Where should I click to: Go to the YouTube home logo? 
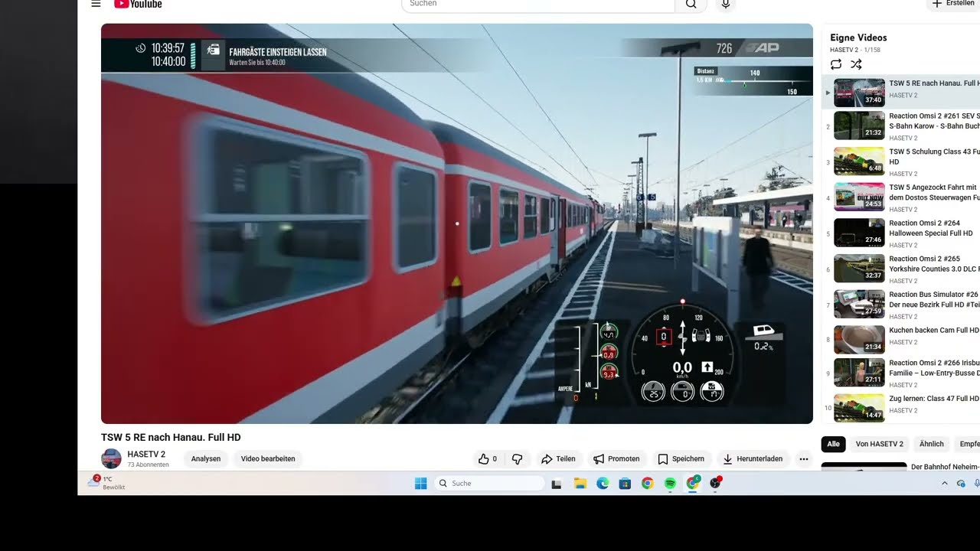point(138,4)
